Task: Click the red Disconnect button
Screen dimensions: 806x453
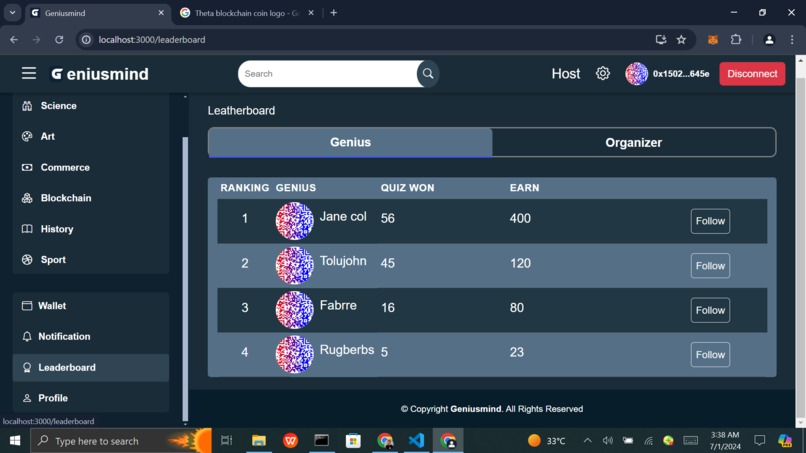Action: pyautogui.click(x=752, y=74)
